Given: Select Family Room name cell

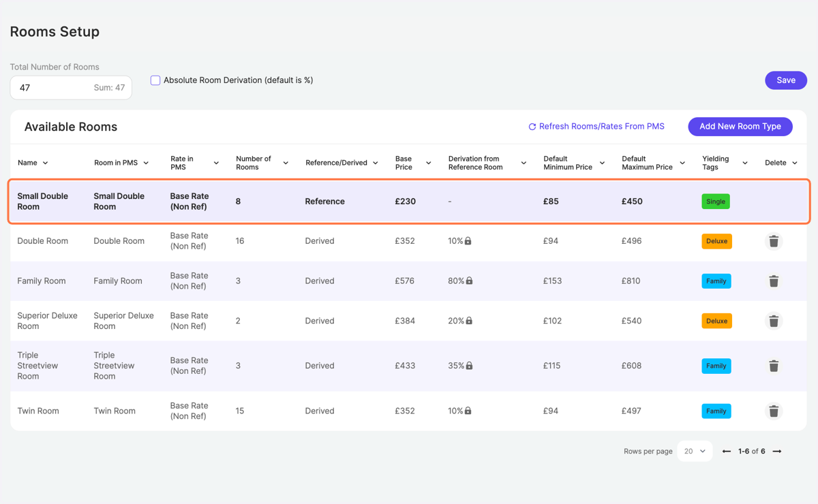Looking at the screenshot, I should [x=42, y=281].
